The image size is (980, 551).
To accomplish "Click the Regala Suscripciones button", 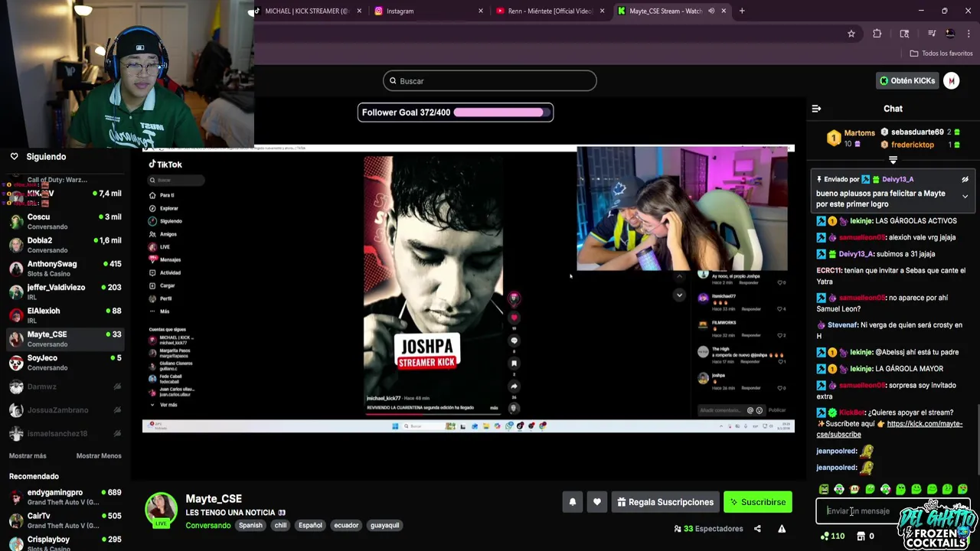I will 665,502.
